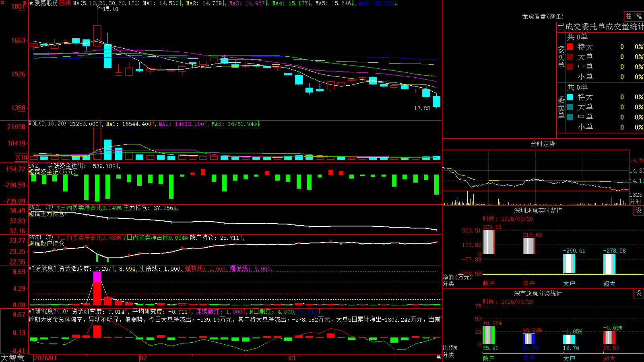Click the 超赢资金流(万元) label

52,172
